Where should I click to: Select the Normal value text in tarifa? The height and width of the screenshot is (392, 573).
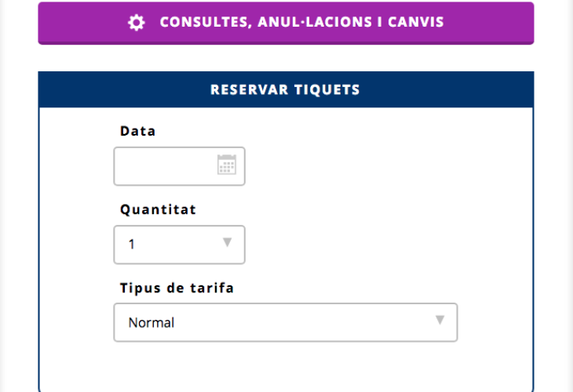pyautogui.click(x=151, y=322)
